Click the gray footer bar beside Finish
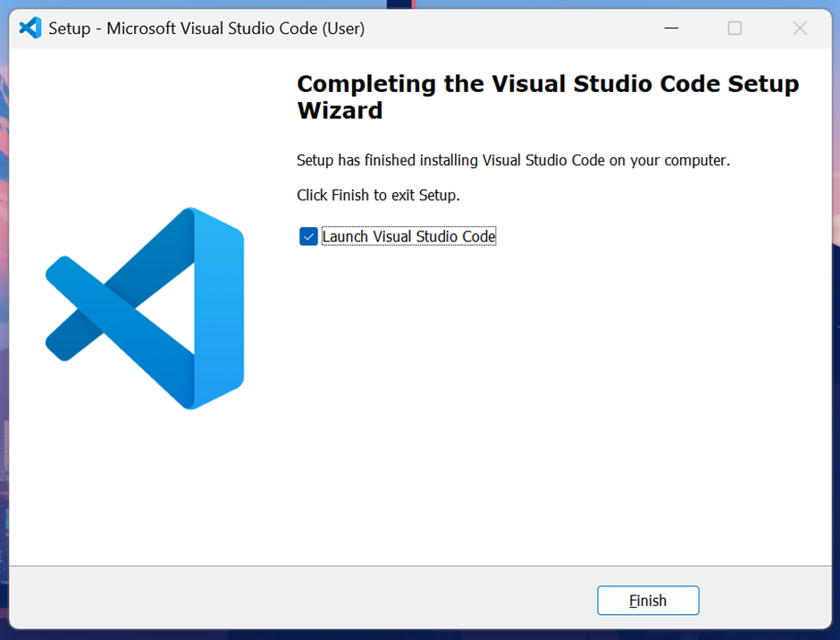 pos(300,598)
